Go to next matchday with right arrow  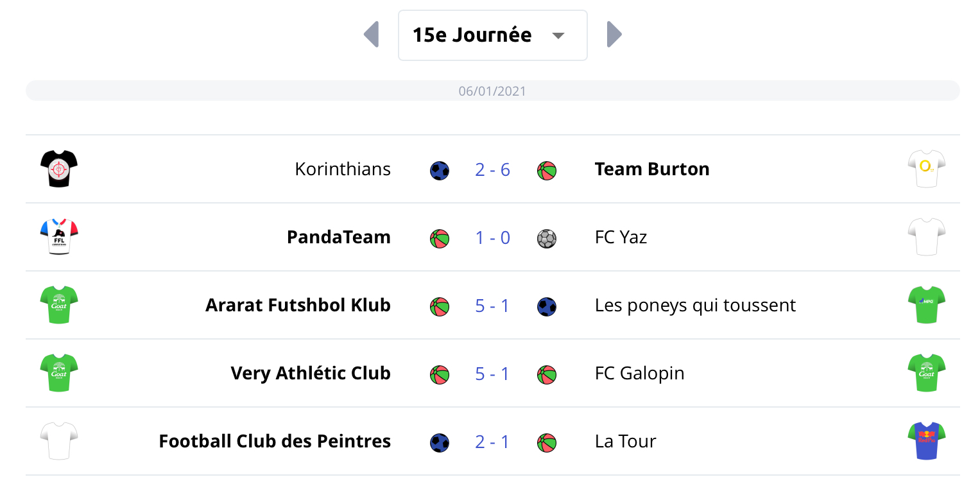(x=614, y=35)
